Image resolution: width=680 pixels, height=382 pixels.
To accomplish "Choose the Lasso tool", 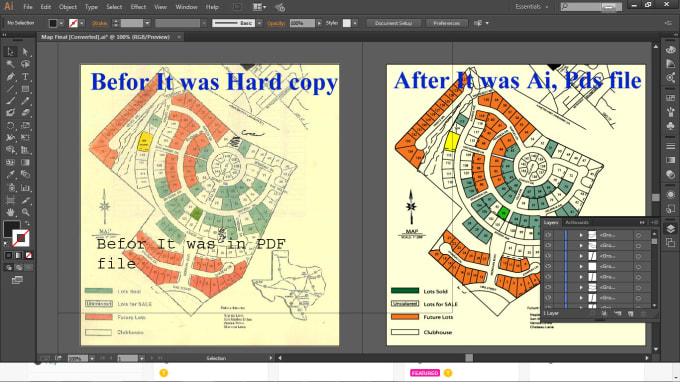I will [x=26, y=64].
